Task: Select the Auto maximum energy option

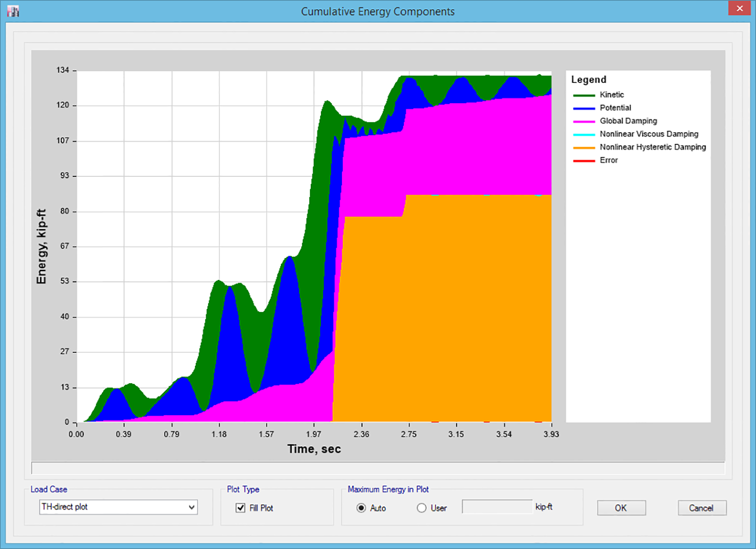Action: coord(361,508)
